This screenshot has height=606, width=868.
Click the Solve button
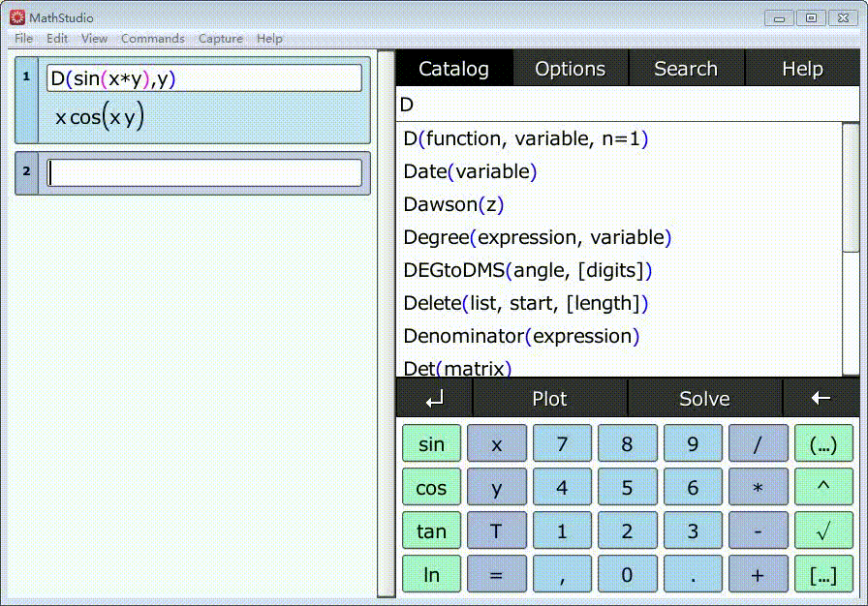pos(704,398)
